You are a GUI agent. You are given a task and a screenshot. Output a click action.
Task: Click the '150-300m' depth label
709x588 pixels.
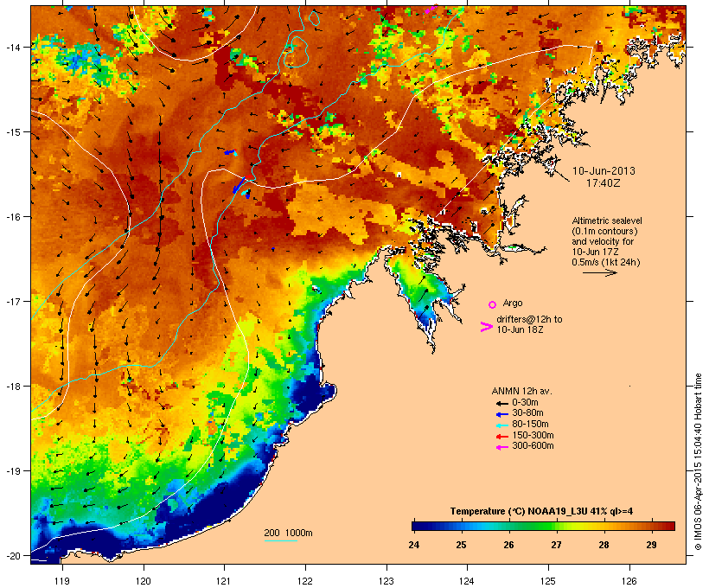(x=533, y=435)
